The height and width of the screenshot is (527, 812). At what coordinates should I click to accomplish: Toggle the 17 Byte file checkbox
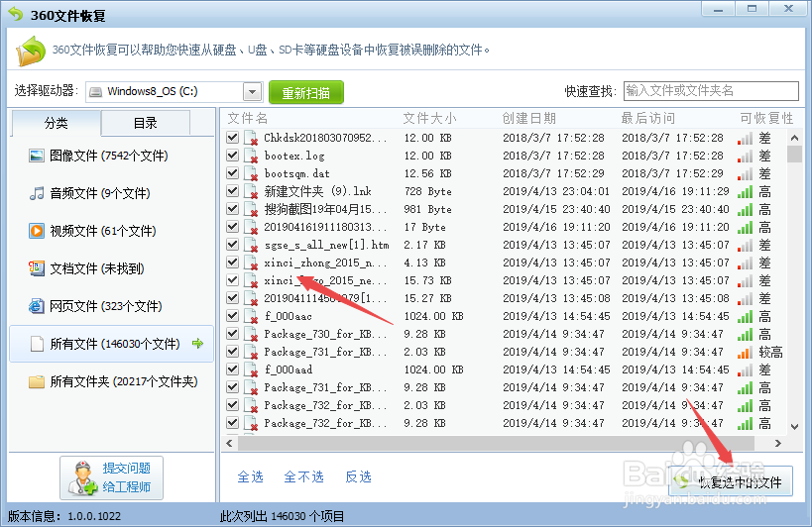coord(233,227)
